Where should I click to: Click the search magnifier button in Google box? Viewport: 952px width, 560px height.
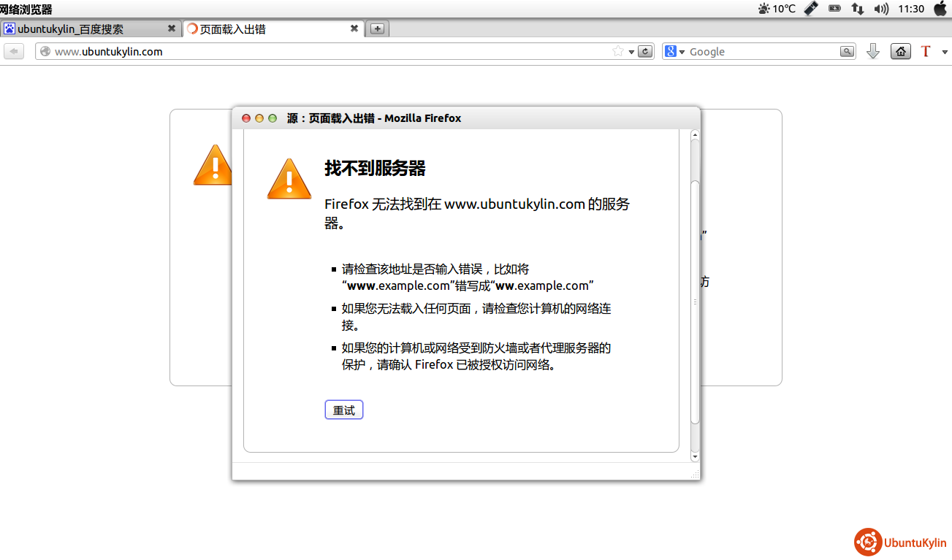[x=847, y=52]
